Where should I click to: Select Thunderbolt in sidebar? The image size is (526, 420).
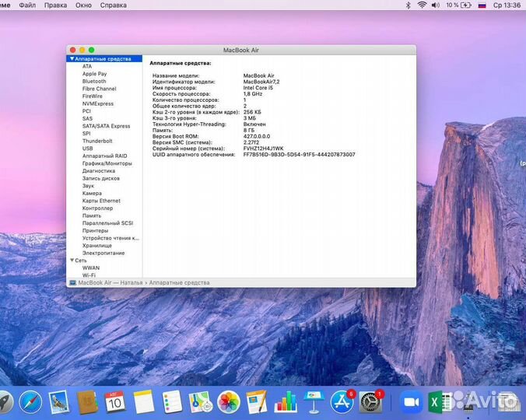(x=97, y=141)
